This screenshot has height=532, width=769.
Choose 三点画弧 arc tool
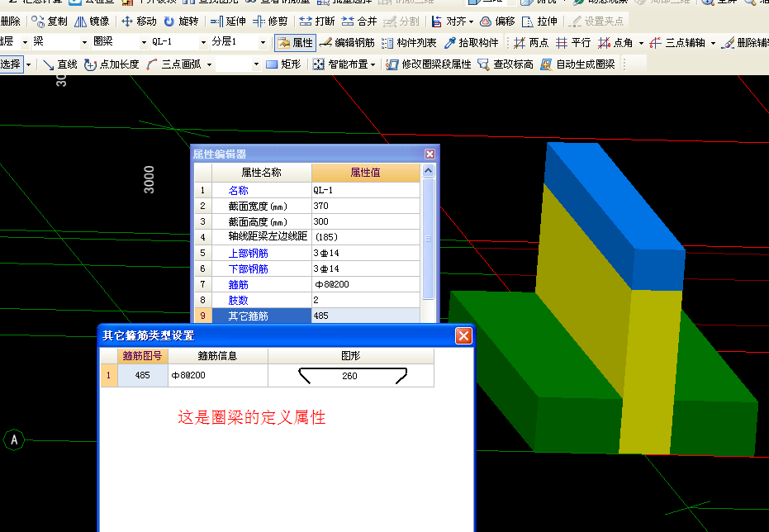click(174, 64)
